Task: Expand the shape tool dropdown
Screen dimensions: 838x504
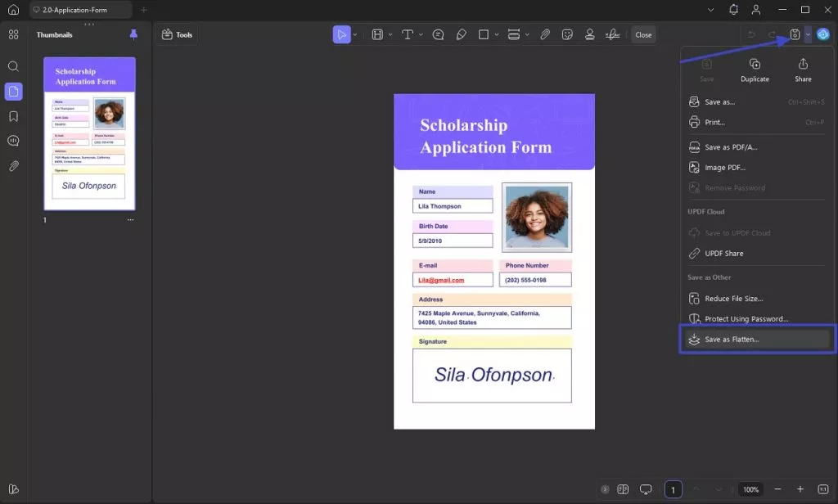Action: pos(495,34)
